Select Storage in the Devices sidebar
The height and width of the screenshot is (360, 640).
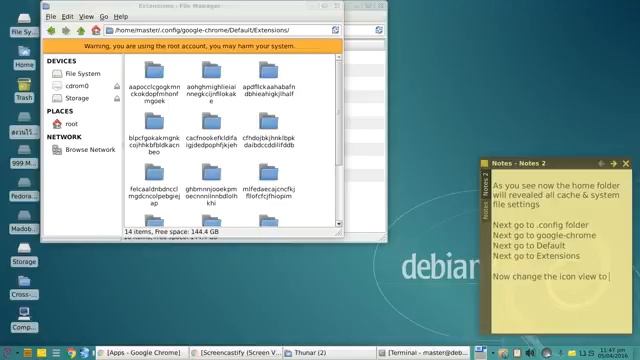click(77, 98)
